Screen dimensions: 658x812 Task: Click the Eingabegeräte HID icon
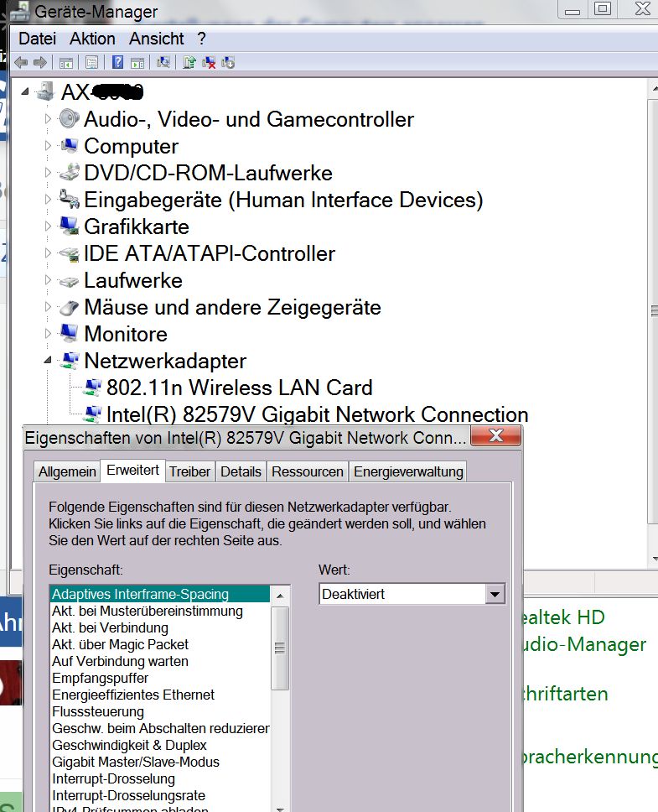(69, 199)
